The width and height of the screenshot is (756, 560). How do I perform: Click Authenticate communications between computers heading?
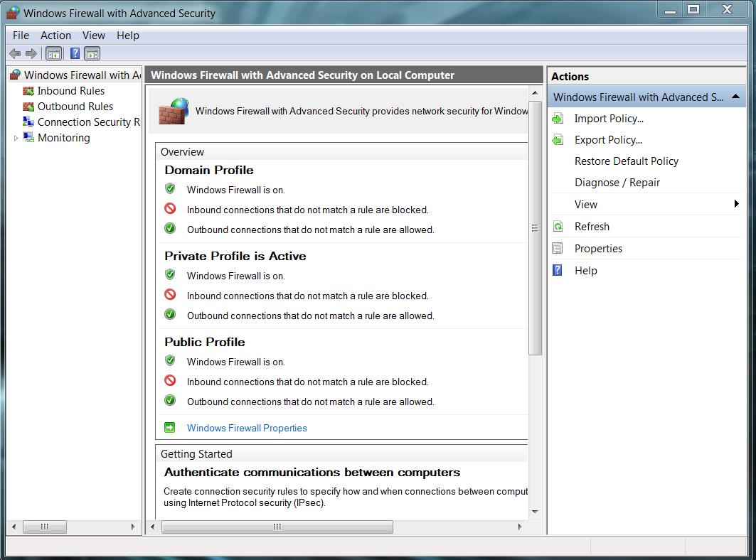click(312, 473)
